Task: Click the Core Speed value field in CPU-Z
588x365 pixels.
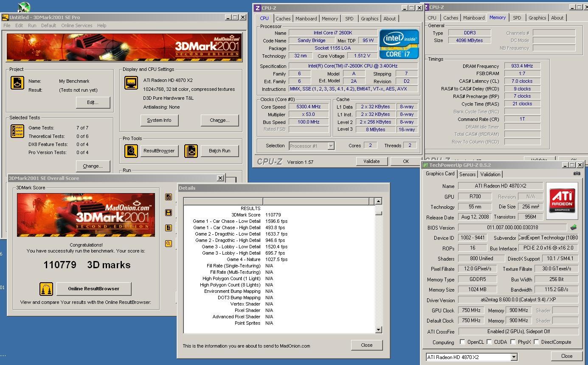Action: (x=309, y=107)
